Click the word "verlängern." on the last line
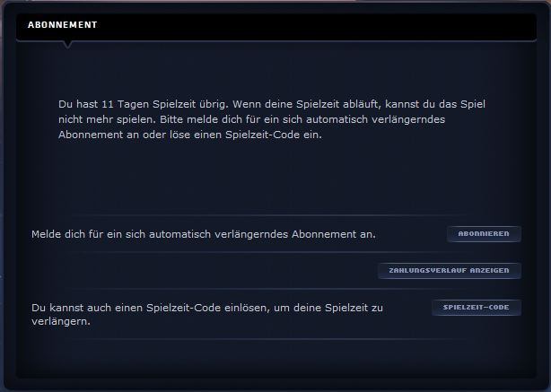Image resolution: width=551 pixels, height=392 pixels. point(61,321)
